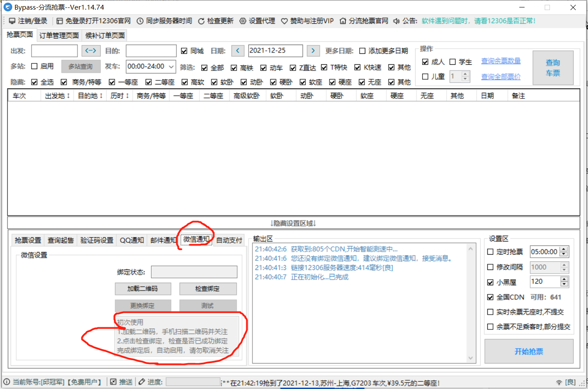This screenshot has width=588, height=389.
Task: Toggle 商务/特等 seat column visibility
Action: [x=64, y=82]
